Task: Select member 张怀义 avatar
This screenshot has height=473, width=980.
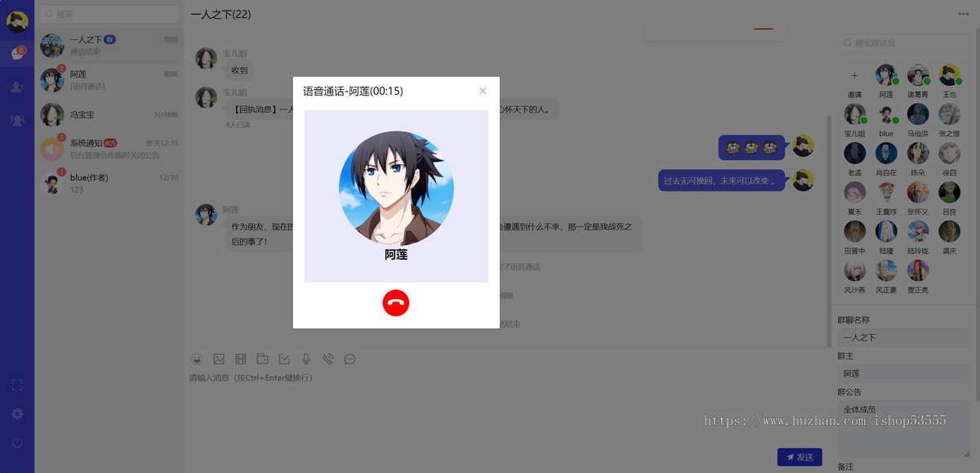Action: pos(918,193)
